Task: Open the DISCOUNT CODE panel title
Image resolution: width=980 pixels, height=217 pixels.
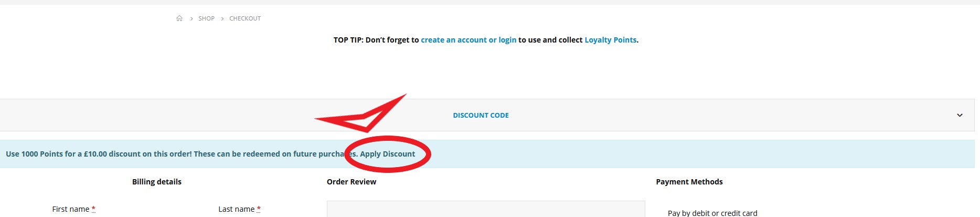Action: (x=481, y=115)
